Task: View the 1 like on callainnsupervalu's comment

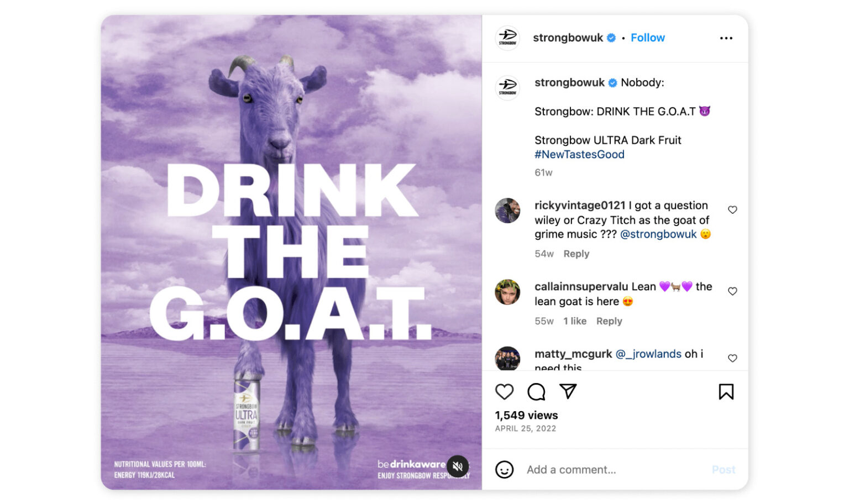Action: pyautogui.click(x=574, y=321)
